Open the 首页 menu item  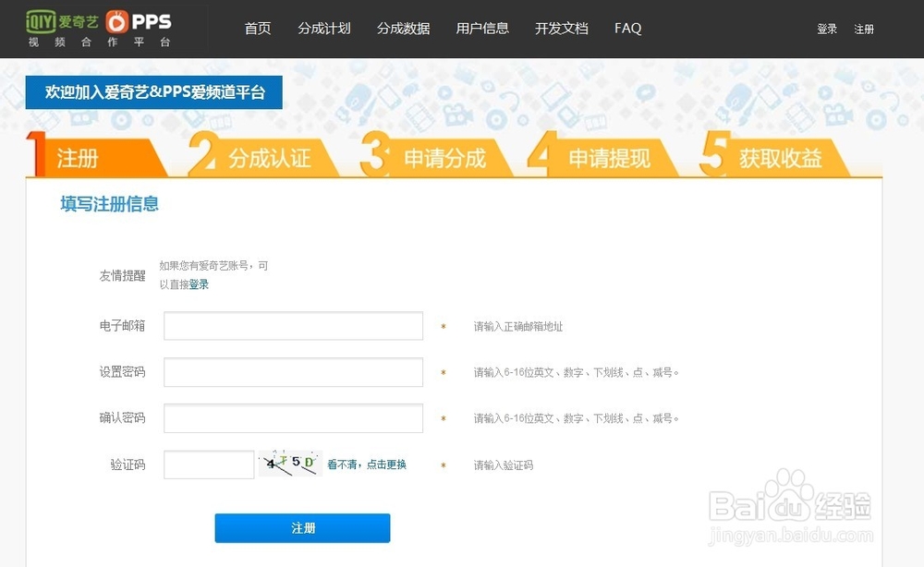(x=257, y=29)
